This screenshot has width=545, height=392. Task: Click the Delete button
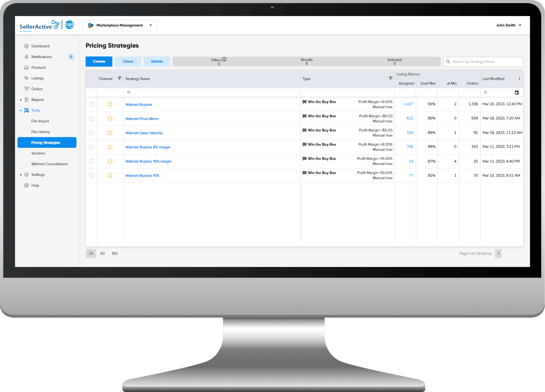[x=157, y=62]
